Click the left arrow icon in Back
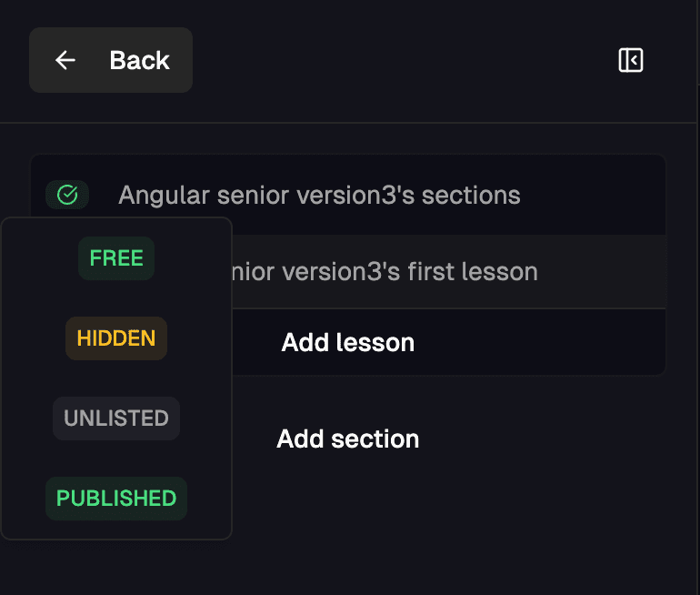The width and height of the screenshot is (700, 595). click(x=65, y=60)
